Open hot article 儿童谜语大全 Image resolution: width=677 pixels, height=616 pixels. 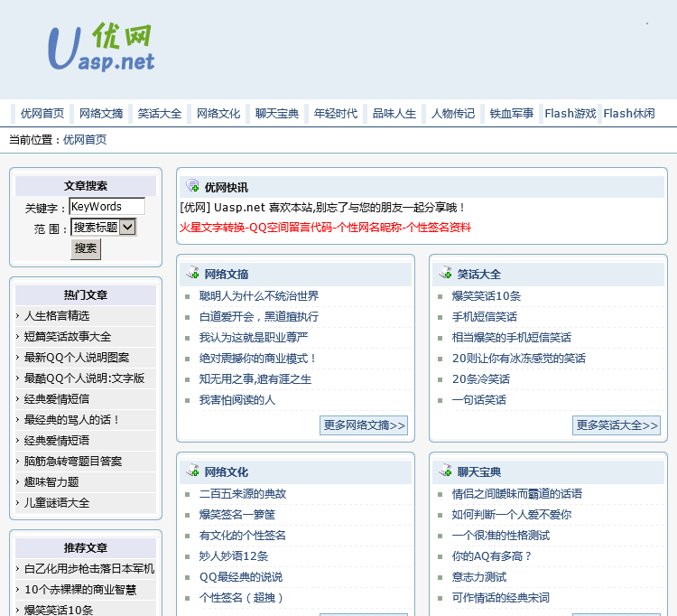coord(57,503)
